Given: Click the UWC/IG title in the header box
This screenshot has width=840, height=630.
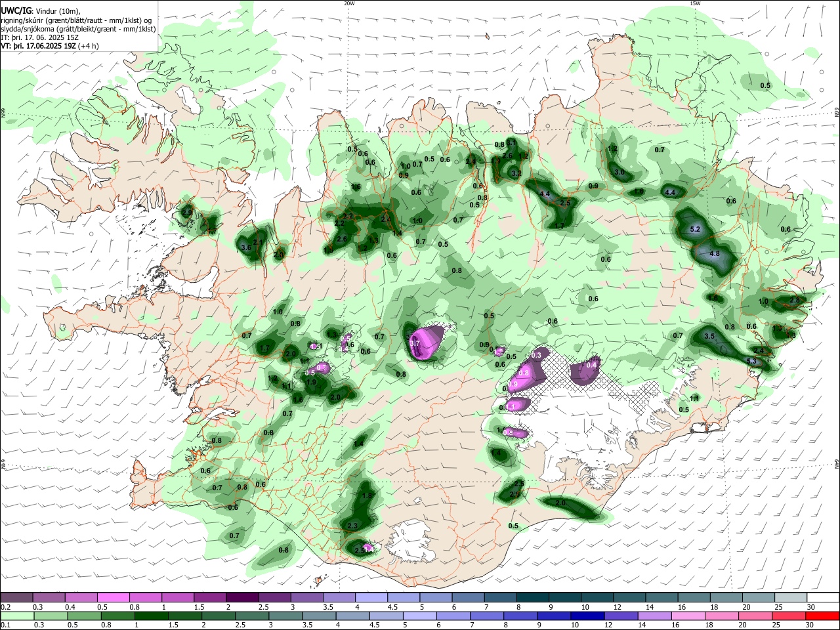Looking at the screenshot, I should tap(16, 10).
